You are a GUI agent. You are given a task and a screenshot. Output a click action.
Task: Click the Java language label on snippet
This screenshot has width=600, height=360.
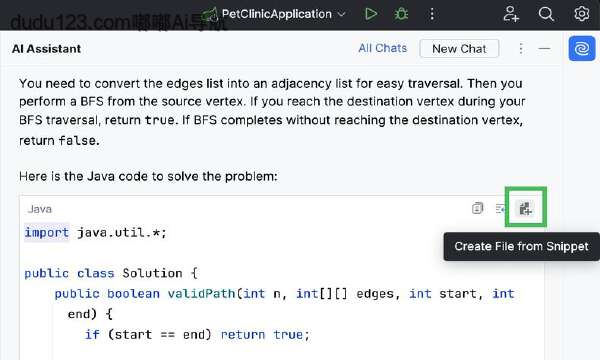(40, 209)
